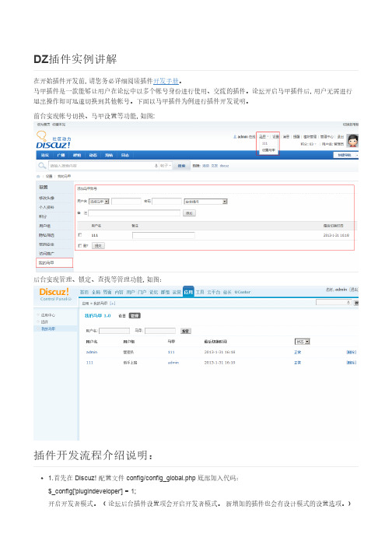Open the development manual hyperlink
The height and width of the screenshot is (555, 392).
coord(166,81)
